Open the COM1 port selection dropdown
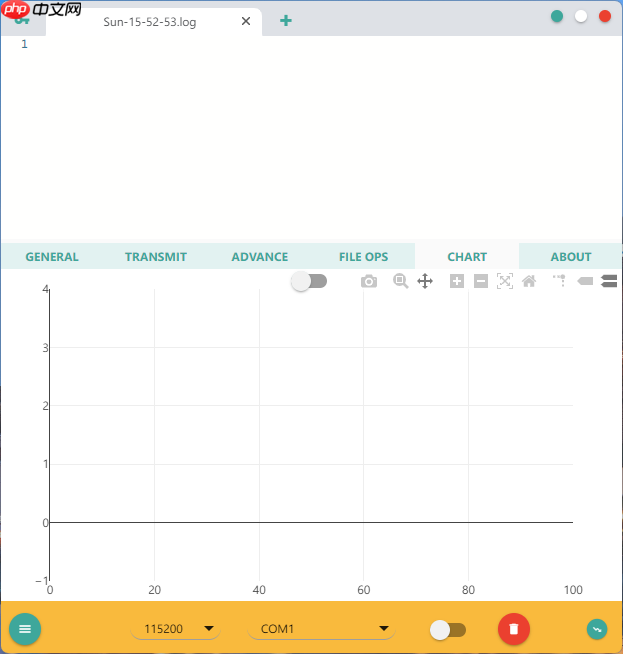Viewport: 623px width, 654px height. coord(322,629)
